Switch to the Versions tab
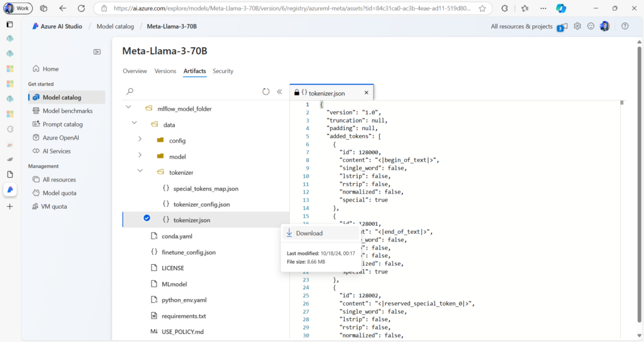The width and height of the screenshot is (644, 342). 165,71
